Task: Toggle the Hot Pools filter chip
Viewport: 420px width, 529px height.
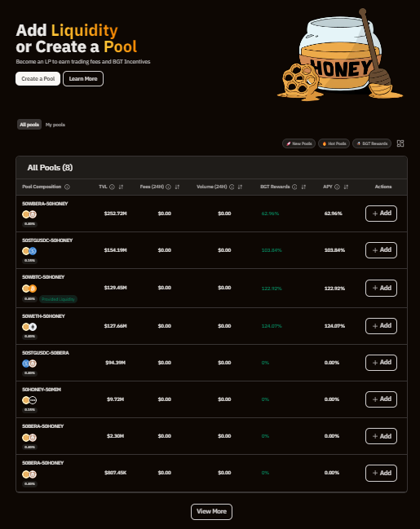Action: (x=334, y=143)
